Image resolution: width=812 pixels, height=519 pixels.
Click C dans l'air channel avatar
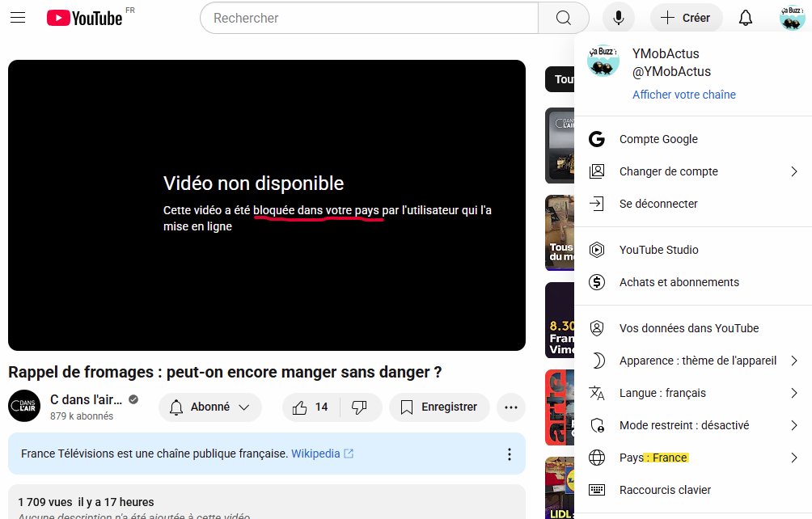click(24, 406)
